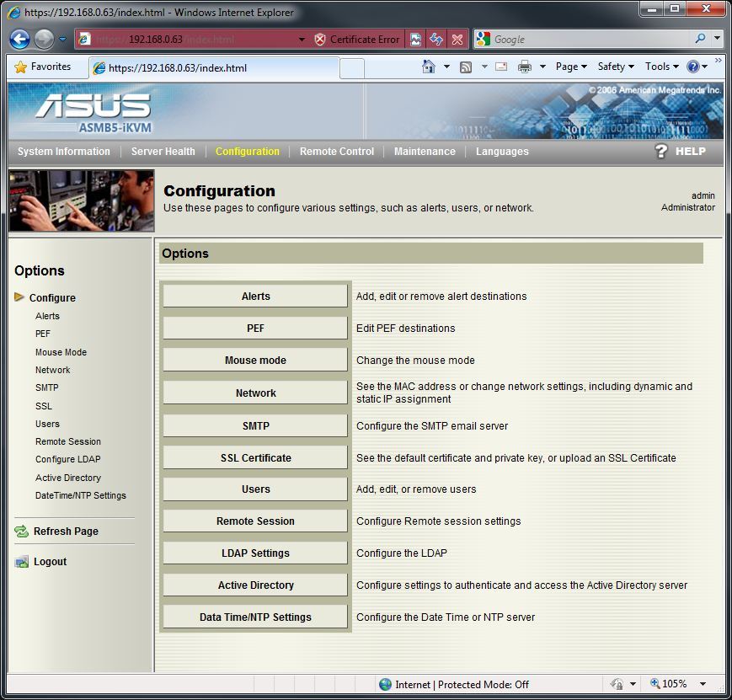Click the printer icon in toolbar
The width and height of the screenshot is (732, 700).
click(x=525, y=67)
